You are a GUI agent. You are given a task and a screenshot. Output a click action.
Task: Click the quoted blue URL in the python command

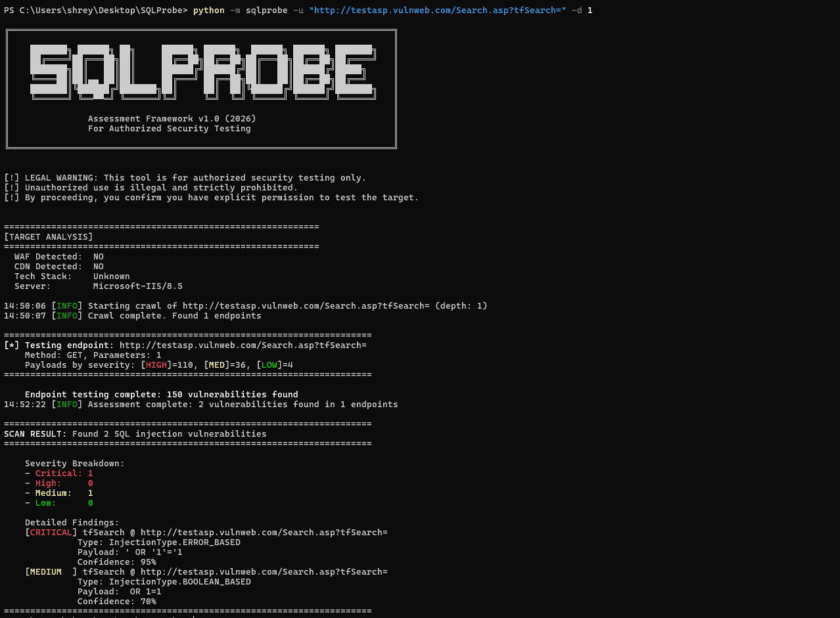(438, 11)
